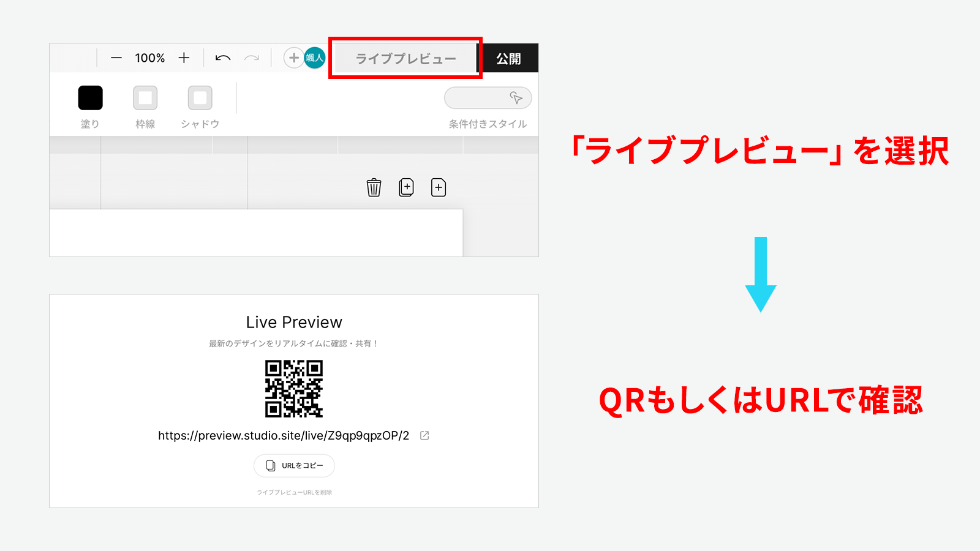Open the preview URL in a new tab icon
980x551 pixels.
(424, 435)
